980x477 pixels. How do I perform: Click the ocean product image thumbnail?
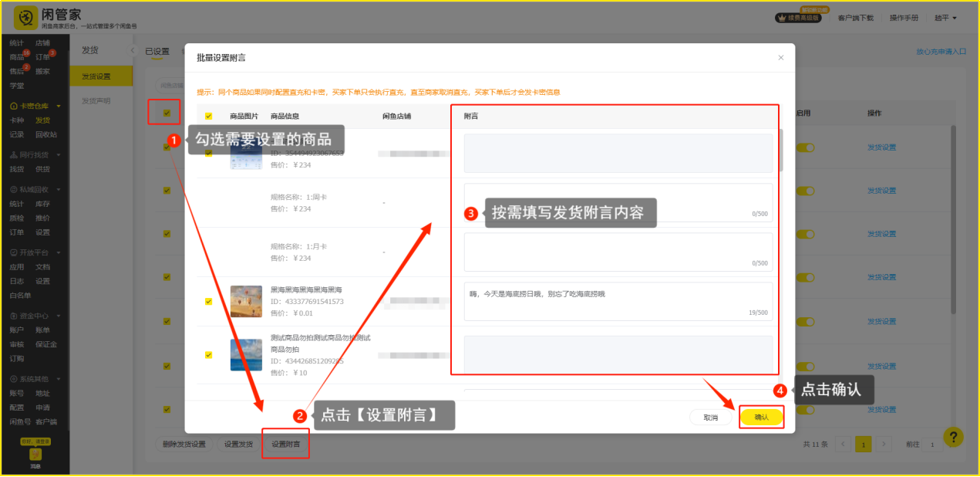coord(246,355)
